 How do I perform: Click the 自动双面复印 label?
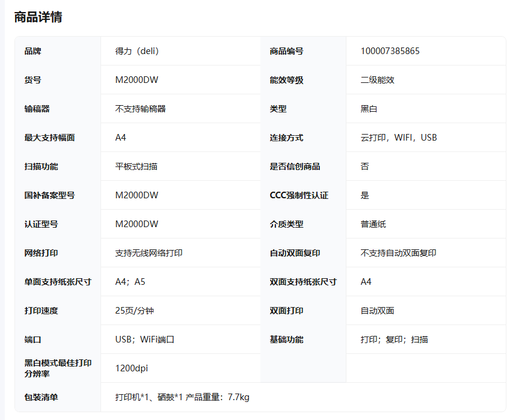pyautogui.click(x=295, y=253)
